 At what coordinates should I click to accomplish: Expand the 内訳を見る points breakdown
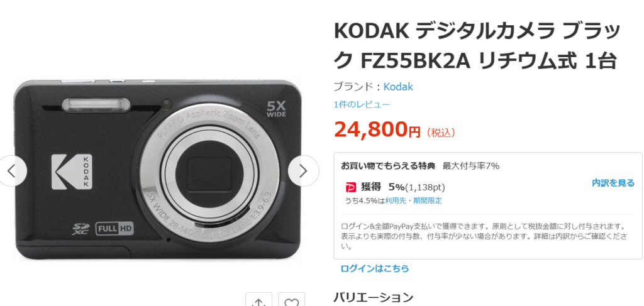(613, 183)
